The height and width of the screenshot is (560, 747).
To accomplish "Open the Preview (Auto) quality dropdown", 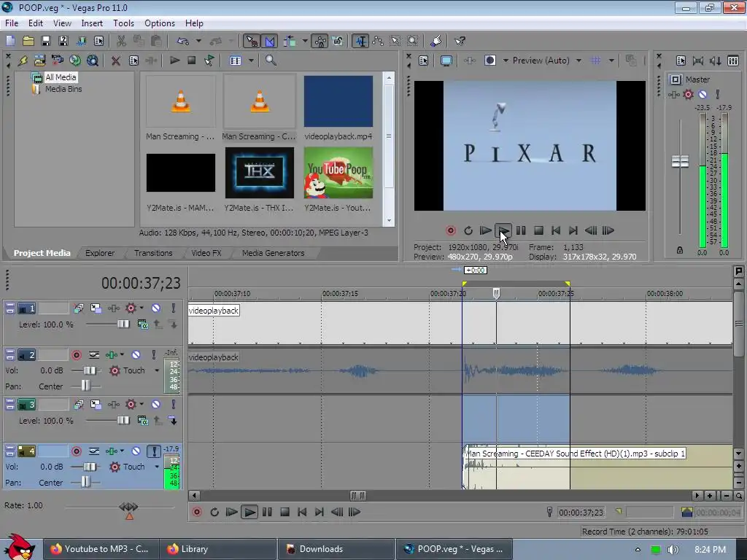I will [x=578, y=61].
